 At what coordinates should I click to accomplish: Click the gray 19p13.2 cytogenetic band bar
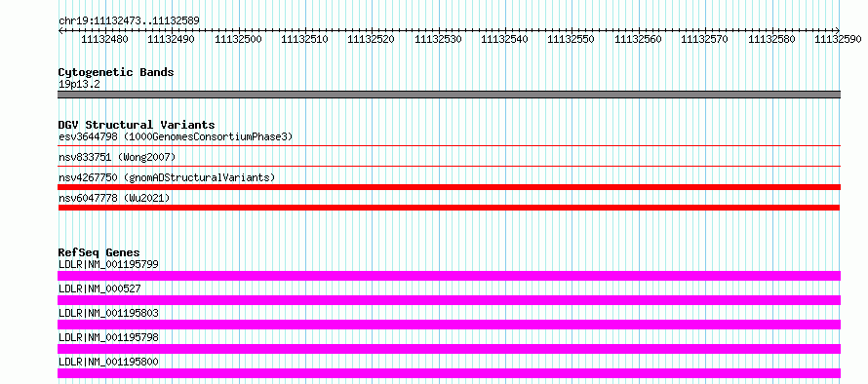(449, 95)
